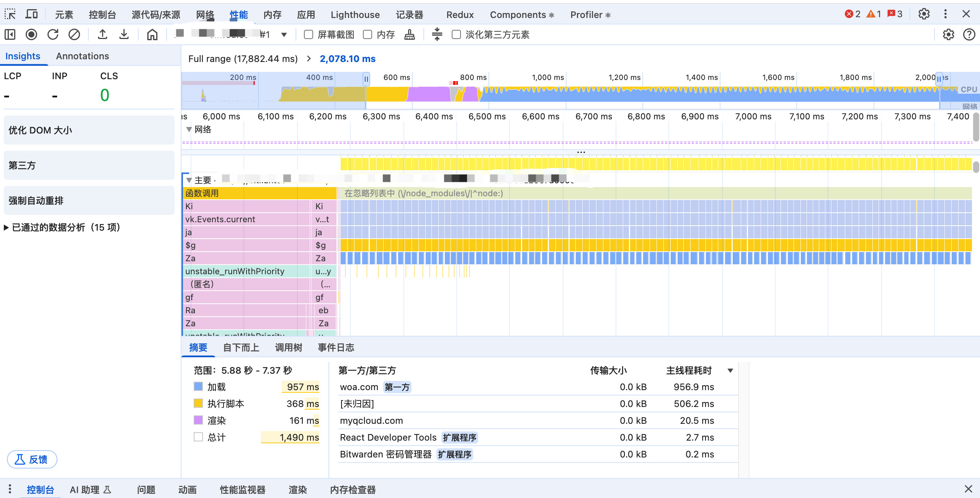980x498 pixels.
Task: Click the 反馈 feedback button
Action: (32, 459)
